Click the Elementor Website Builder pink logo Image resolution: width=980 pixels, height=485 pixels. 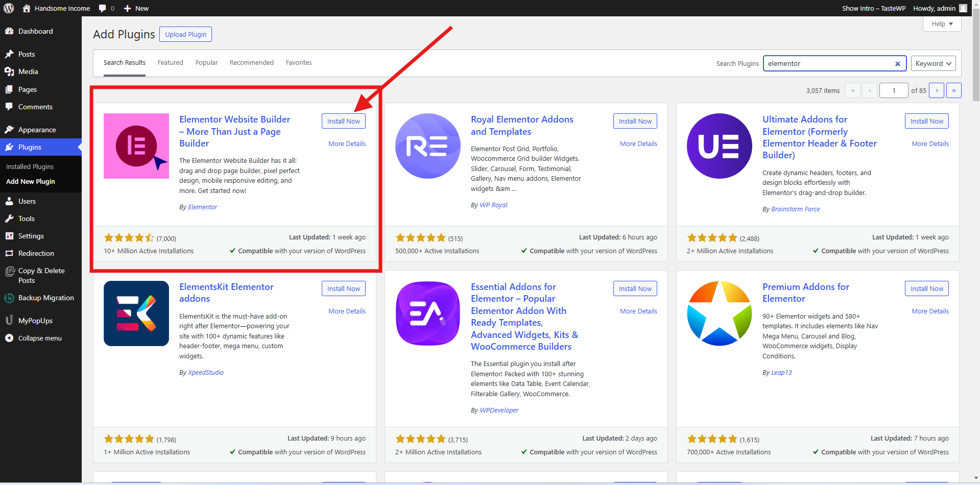(136, 146)
